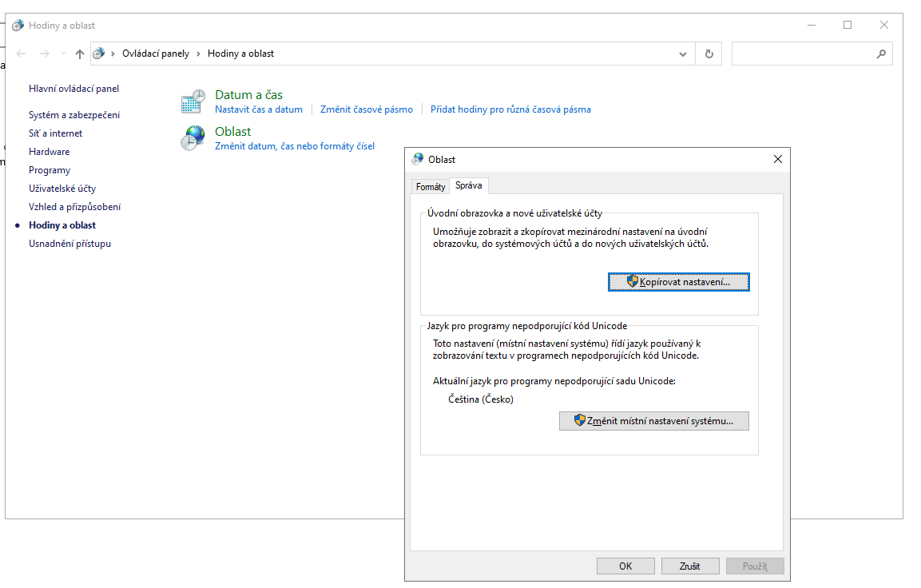The height and width of the screenshot is (588, 921).
Task: Click the Control Panel icon in address bar
Action: 99,54
